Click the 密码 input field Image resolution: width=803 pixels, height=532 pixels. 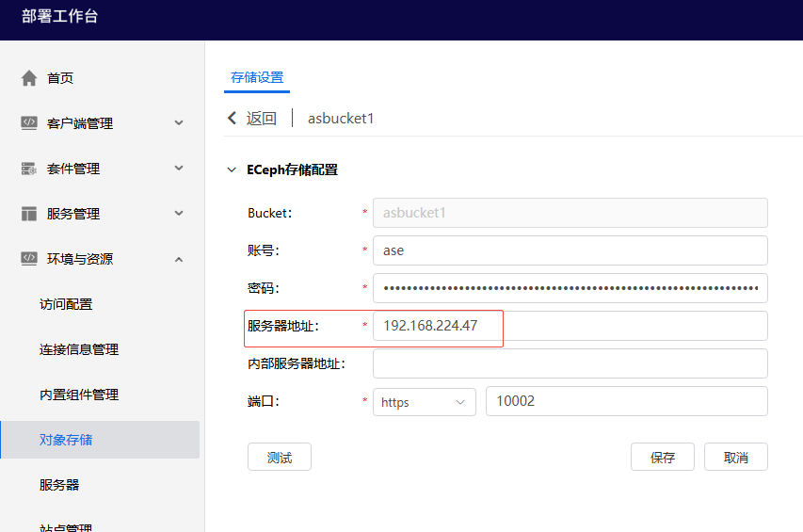coord(570,288)
